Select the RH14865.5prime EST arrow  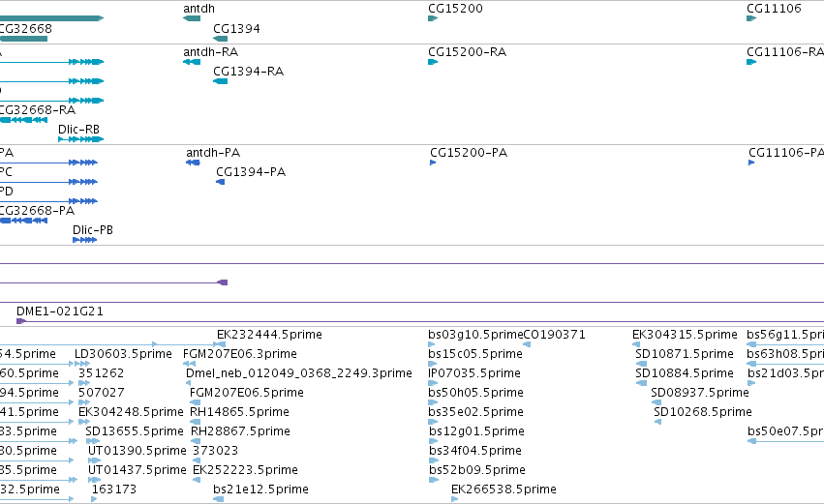click(x=196, y=422)
